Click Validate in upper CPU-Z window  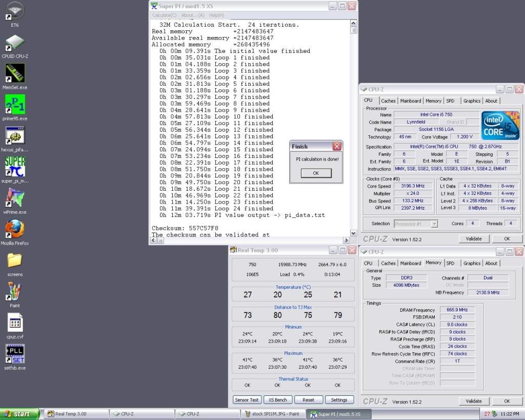tap(474, 239)
